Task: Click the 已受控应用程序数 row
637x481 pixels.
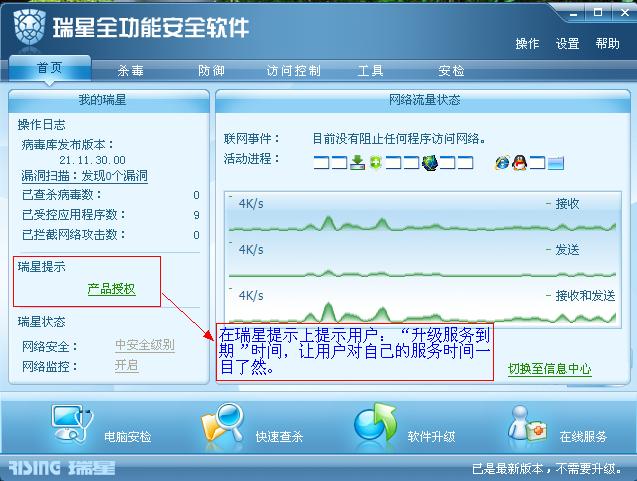Action: pos(110,214)
